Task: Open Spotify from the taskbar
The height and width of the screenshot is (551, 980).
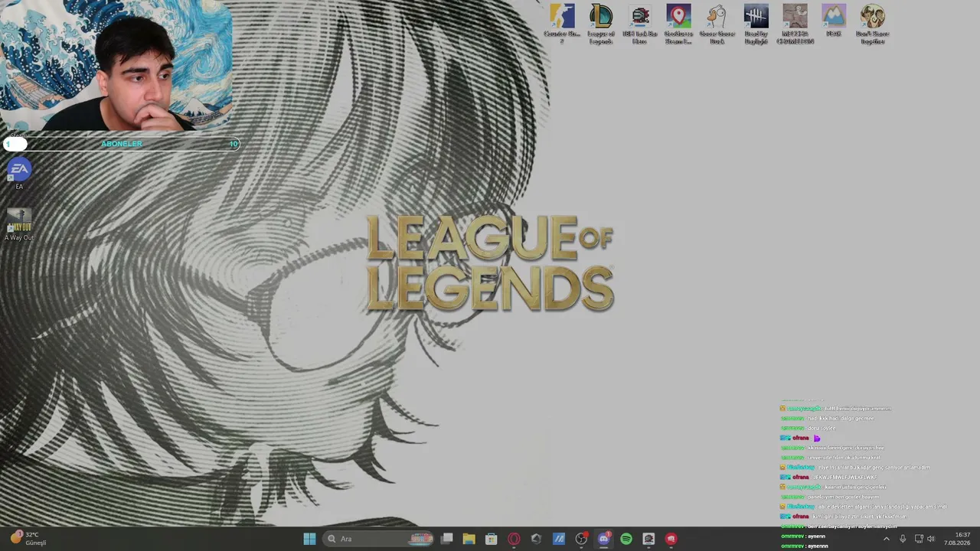Action: tap(626, 539)
